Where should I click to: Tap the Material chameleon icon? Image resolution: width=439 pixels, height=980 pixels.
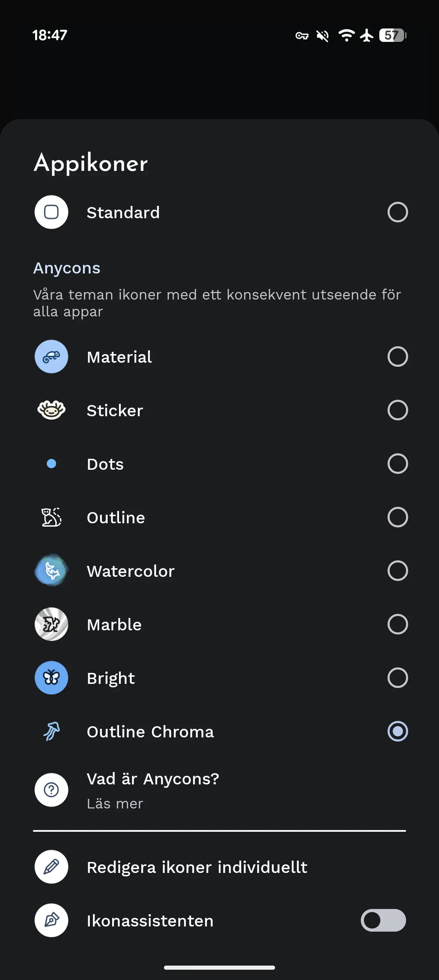[51, 357]
